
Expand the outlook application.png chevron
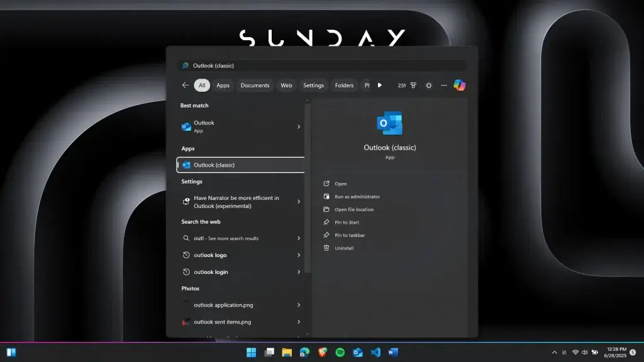pos(299,305)
